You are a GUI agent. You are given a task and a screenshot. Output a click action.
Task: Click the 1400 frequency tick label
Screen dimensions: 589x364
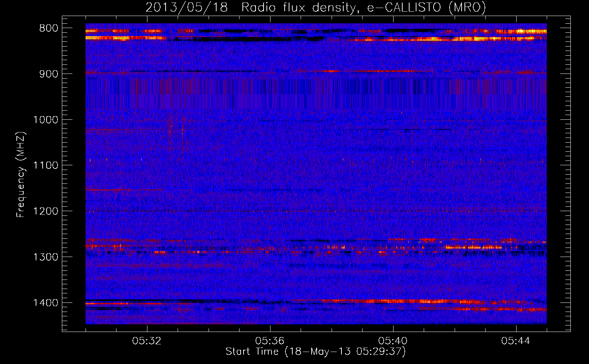(x=46, y=303)
